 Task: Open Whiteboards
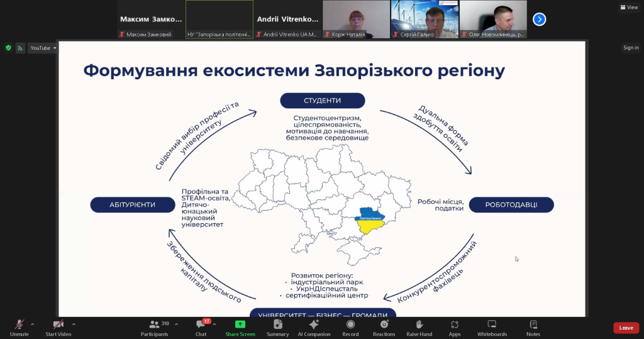pyautogui.click(x=492, y=328)
